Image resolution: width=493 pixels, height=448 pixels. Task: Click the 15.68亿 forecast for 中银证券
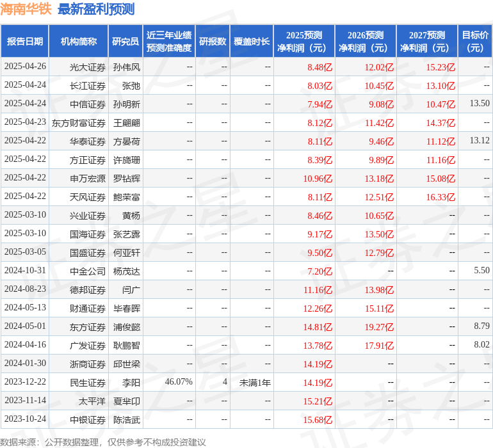pos(319,420)
